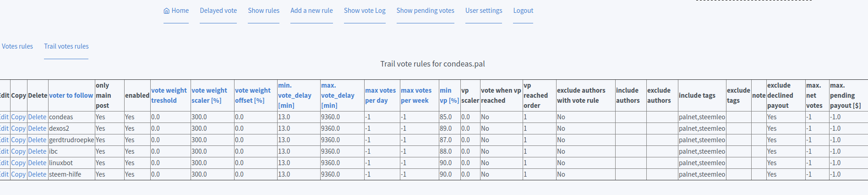This screenshot has height=195, width=868.
Task: Sort by vote weight treshold header
Action: [x=169, y=95]
